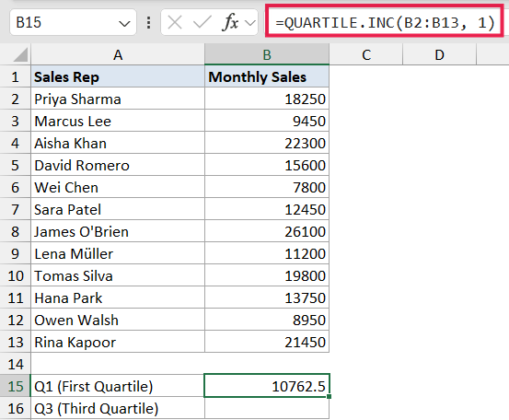The width and height of the screenshot is (509, 420).
Task: Click the result cell showing 10762.5
Action: click(x=267, y=386)
